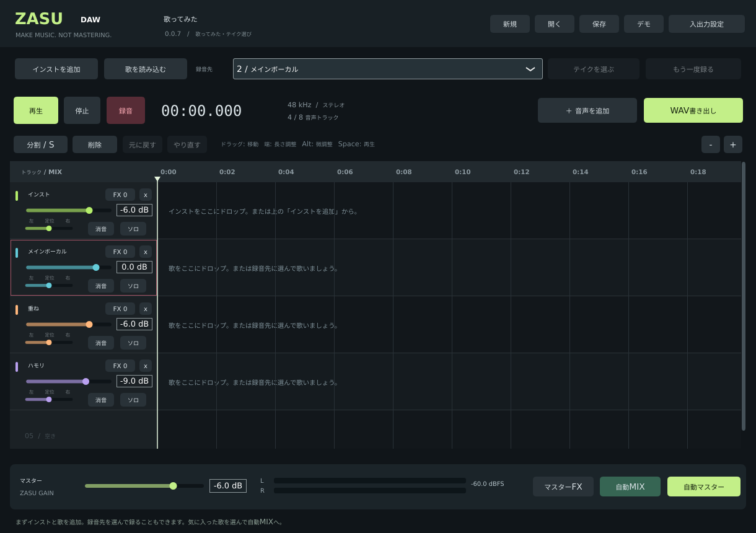Click the x button on the メインボーカル track

(146, 252)
